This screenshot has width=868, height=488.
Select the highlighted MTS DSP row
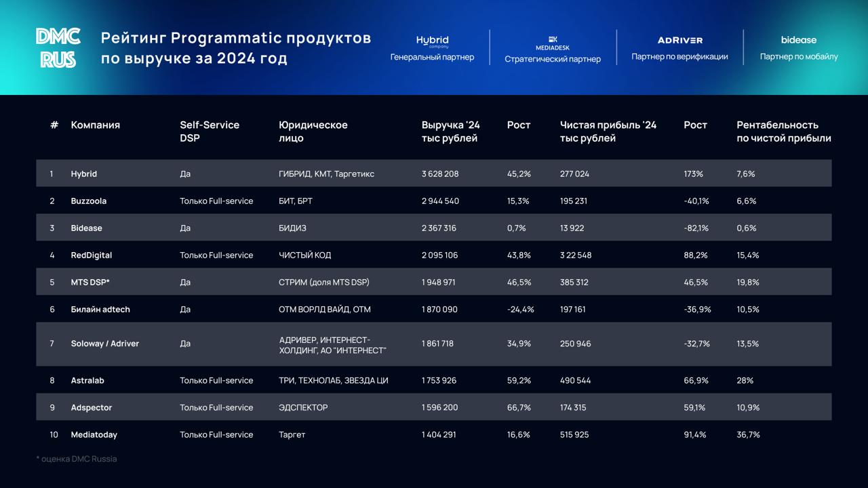[x=434, y=282]
